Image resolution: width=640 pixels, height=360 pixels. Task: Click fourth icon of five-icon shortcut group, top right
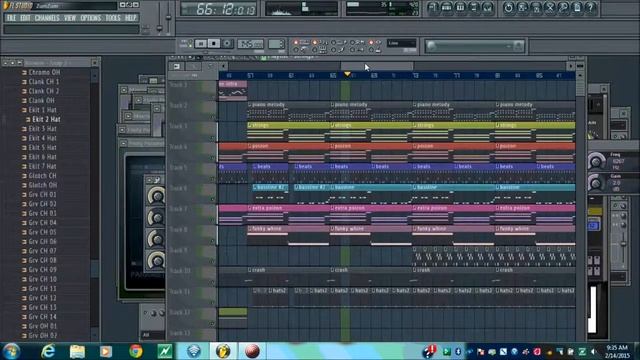[x=474, y=8]
